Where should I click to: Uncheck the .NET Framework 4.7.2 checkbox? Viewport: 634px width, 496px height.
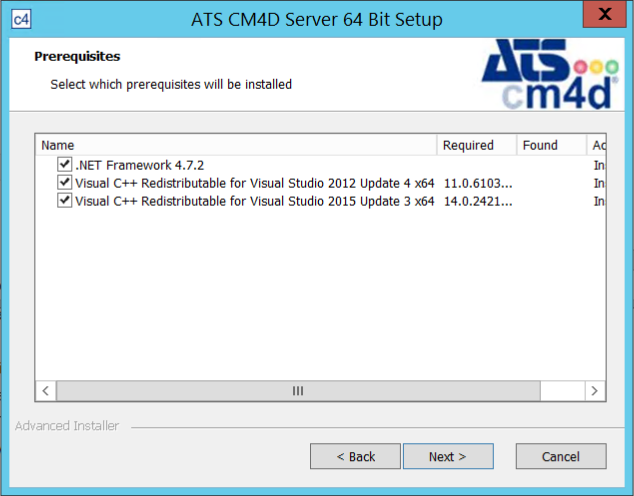pos(65,164)
